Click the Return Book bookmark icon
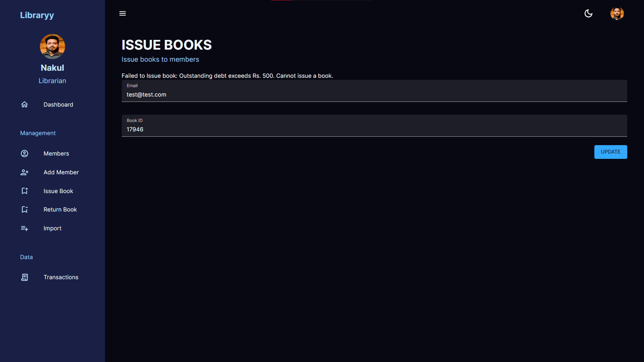This screenshot has width=644, height=362. pos(24,209)
